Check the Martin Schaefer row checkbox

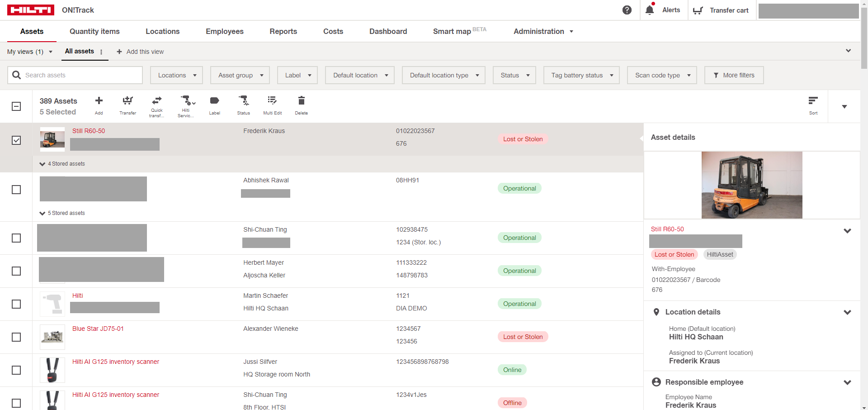[x=16, y=304]
